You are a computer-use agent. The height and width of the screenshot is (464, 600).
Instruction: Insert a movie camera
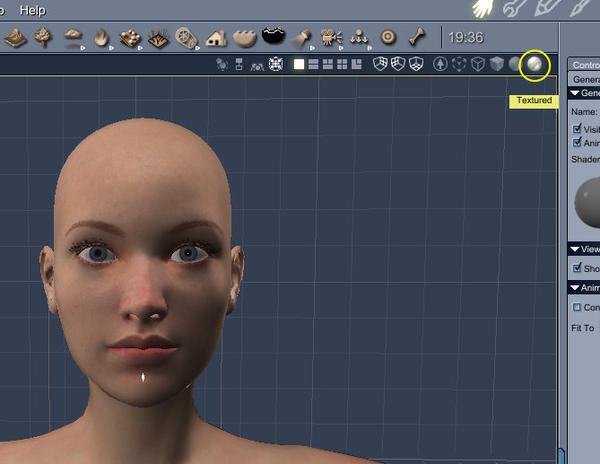(331, 39)
